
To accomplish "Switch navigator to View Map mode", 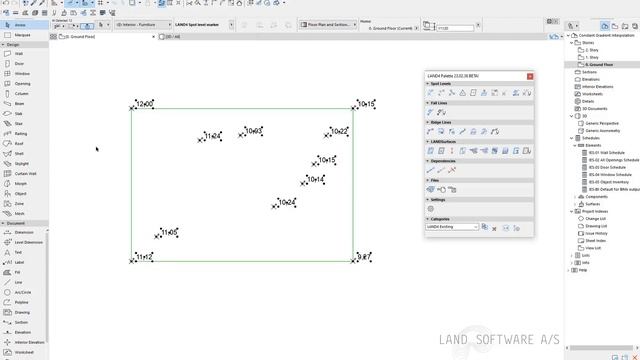I will point(615,26).
